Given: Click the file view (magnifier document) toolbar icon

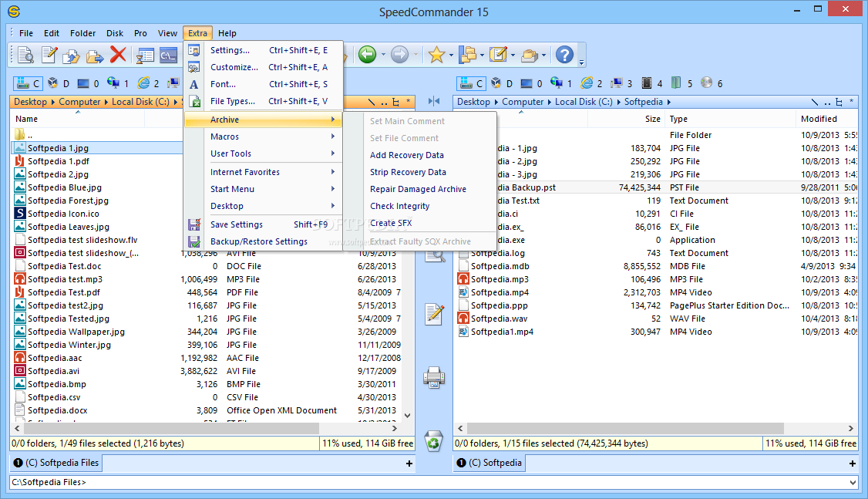Looking at the screenshot, I should click(25, 55).
